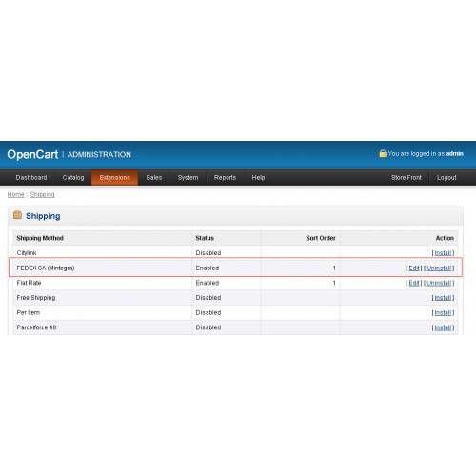Open the Catalog menu
476x476 pixels.
73,178
